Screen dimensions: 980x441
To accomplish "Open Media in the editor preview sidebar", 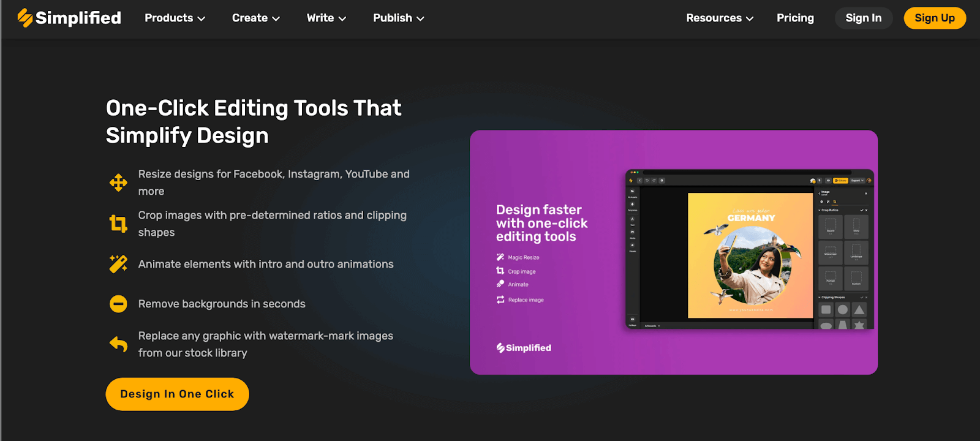I will [633, 234].
